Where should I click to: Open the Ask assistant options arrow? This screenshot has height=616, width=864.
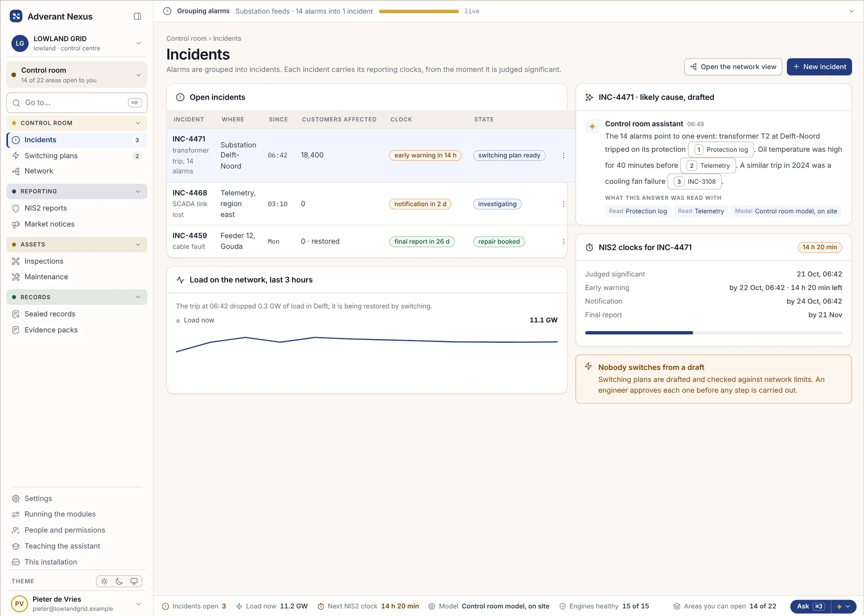pyautogui.click(x=844, y=607)
